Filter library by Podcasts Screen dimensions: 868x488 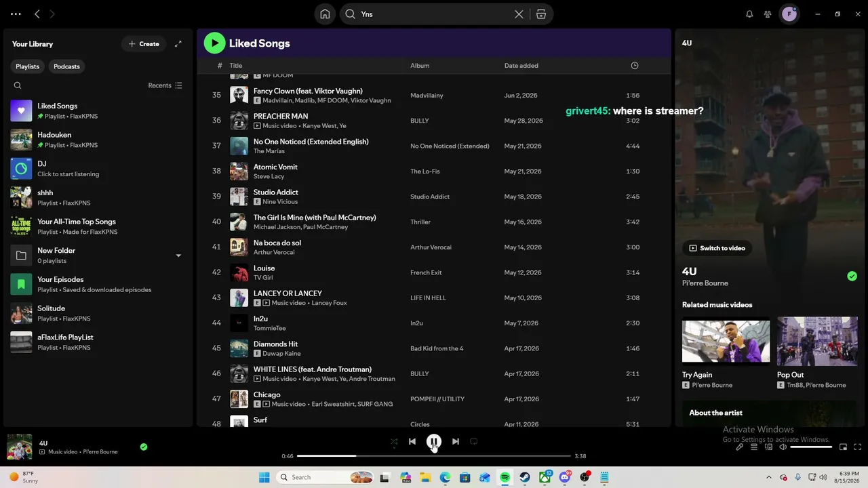66,66
